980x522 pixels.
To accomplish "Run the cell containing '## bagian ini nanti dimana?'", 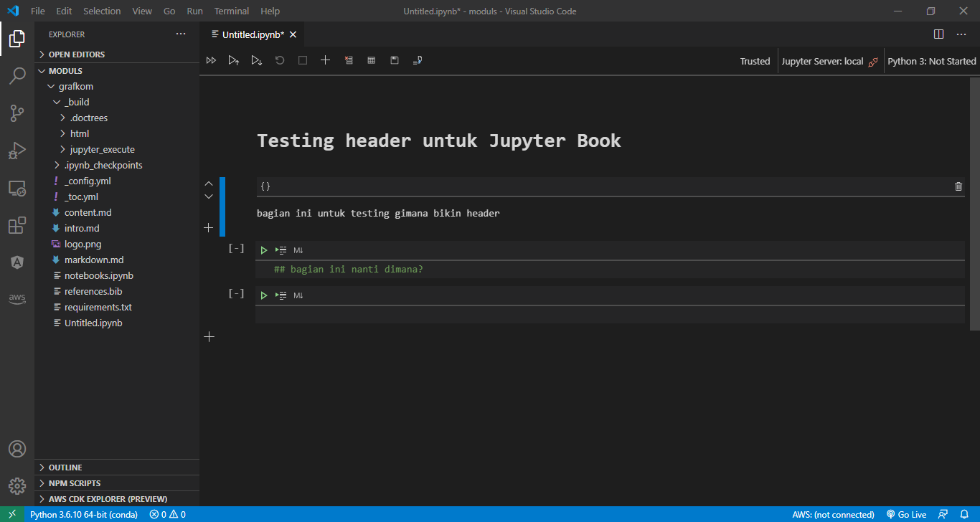I will [264, 250].
